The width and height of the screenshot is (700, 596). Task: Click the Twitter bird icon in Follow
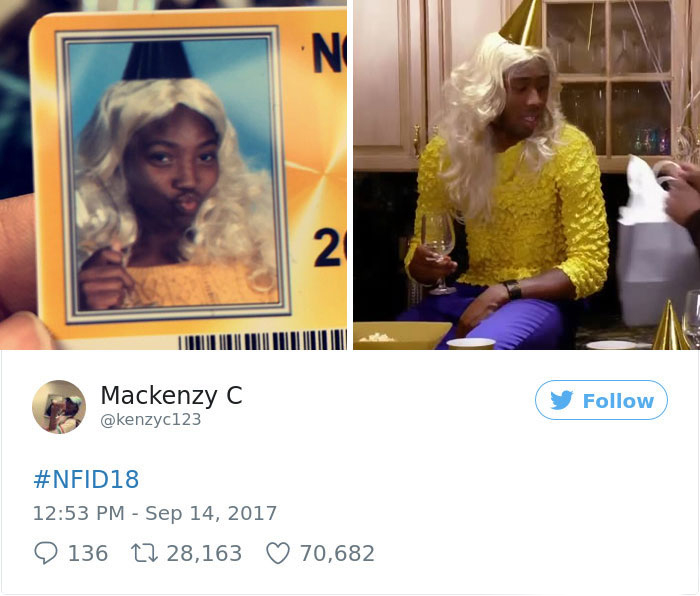562,400
